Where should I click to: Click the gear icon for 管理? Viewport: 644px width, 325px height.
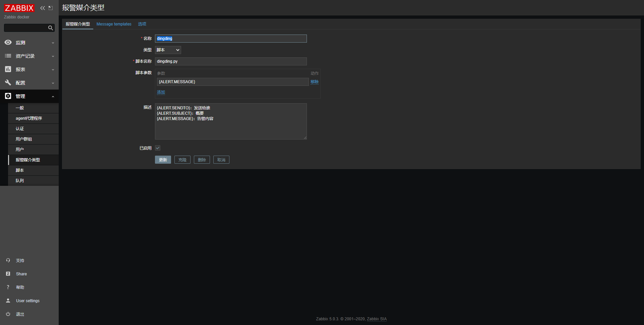pyautogui.click(x=8, y=96)
